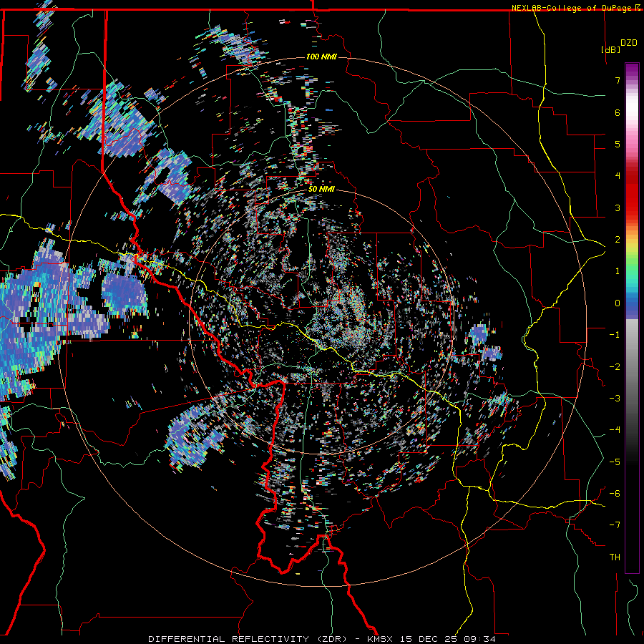The image size is (644, 644).
Task: Click the 100 NMI range ring label
Action: click(x=321, y=57)
